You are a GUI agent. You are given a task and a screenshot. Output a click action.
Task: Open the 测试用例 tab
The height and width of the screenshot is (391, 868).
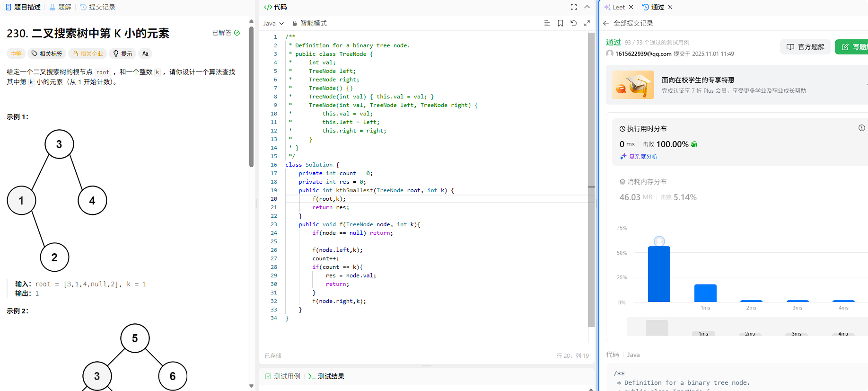coord(283,376)
